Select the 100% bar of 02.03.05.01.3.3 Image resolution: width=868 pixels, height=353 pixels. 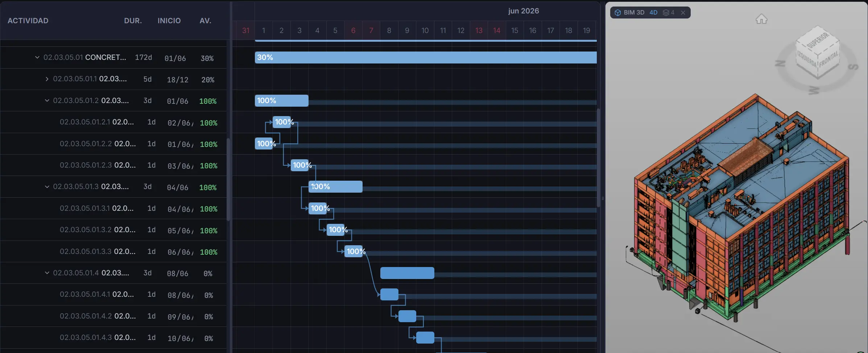pos(354,251)
